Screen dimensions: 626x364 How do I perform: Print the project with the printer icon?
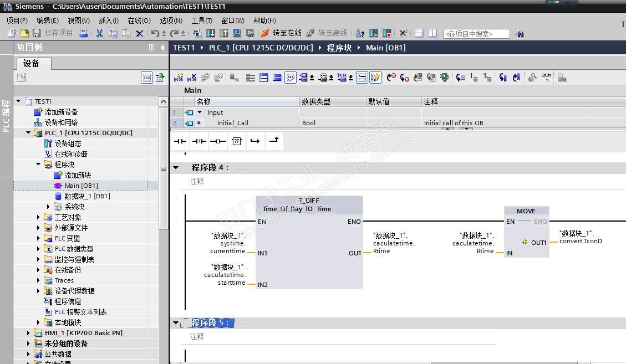(83, 33)
